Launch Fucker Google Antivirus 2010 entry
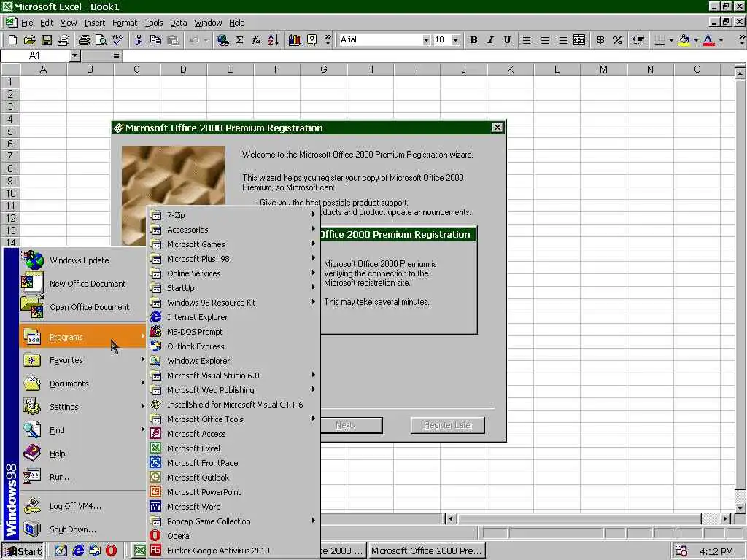This screenshot has height=560, width=747. point(233,551)
